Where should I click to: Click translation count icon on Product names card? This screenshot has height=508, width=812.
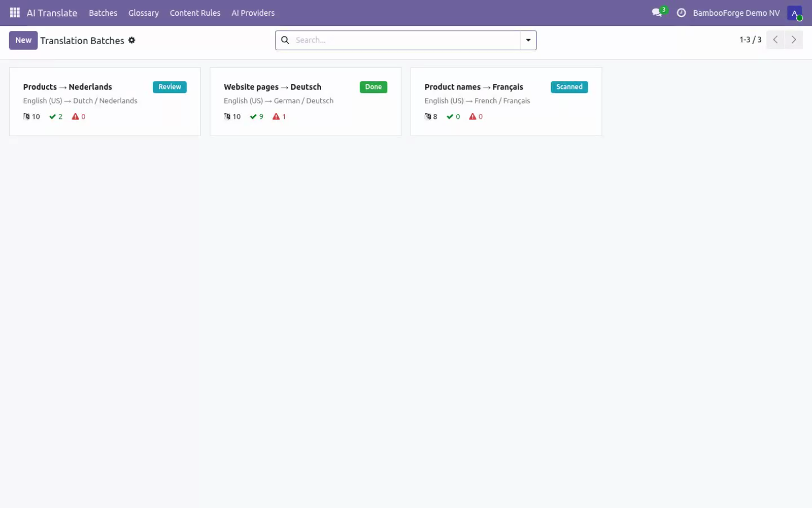428,116
